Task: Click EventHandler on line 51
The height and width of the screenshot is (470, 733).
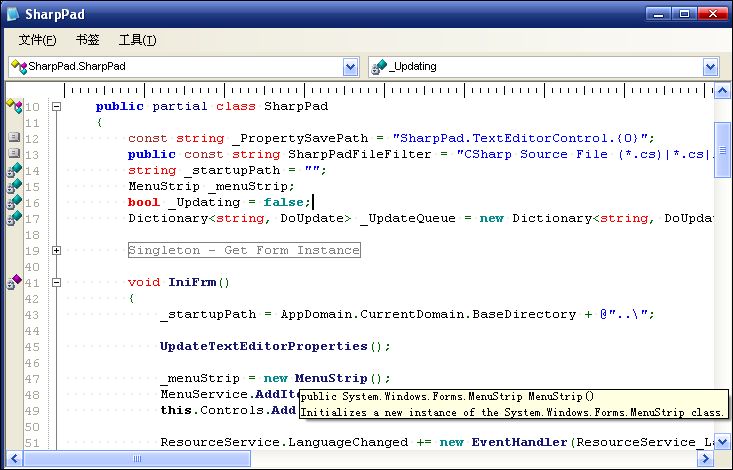Action: [519, 442]
